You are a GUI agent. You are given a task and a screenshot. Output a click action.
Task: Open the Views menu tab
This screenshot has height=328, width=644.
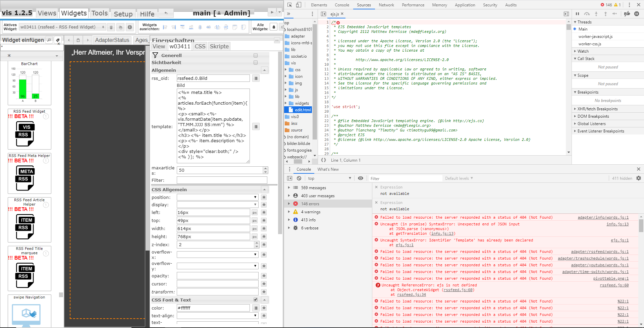(47, 13)
